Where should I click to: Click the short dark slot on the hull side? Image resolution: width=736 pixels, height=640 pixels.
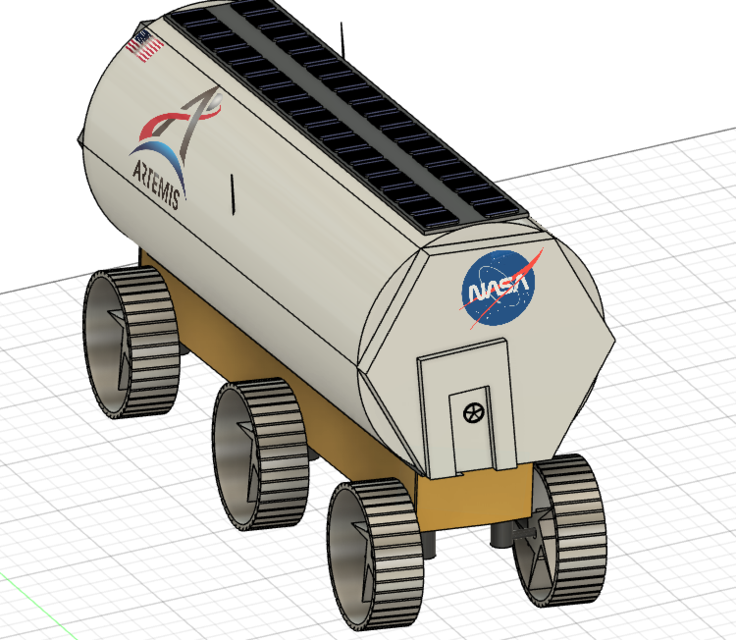[232, 194]
